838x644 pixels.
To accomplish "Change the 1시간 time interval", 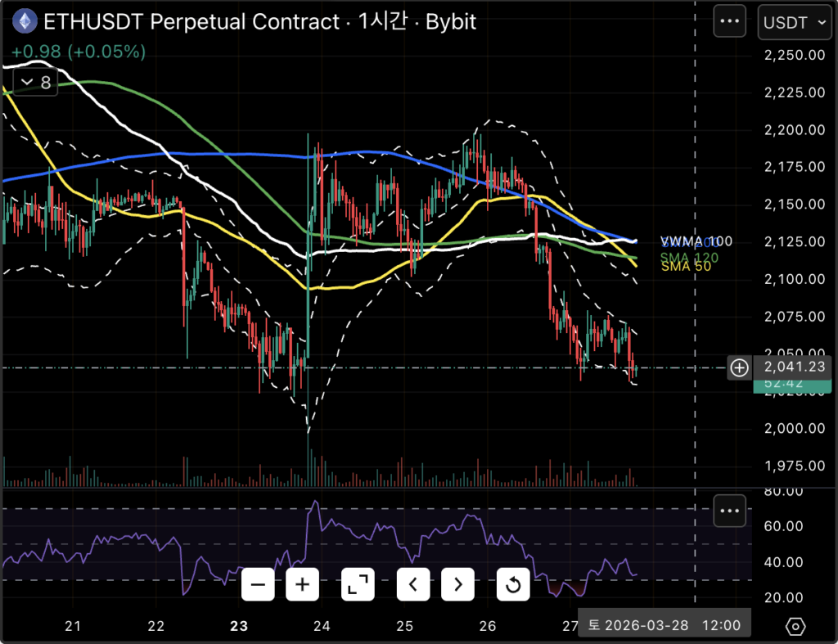I will 381,21.
